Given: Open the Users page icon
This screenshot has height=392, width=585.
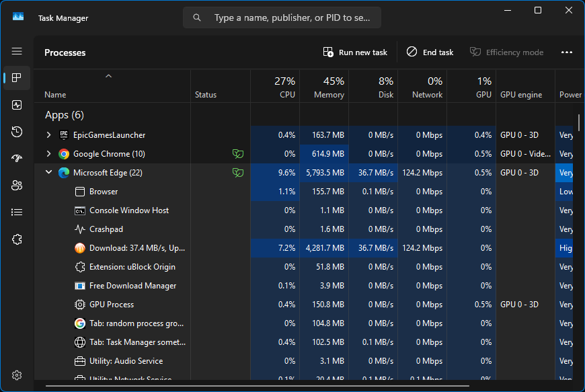Looking at the screenshot, I should pyautogui.click(x=17, y=186).
